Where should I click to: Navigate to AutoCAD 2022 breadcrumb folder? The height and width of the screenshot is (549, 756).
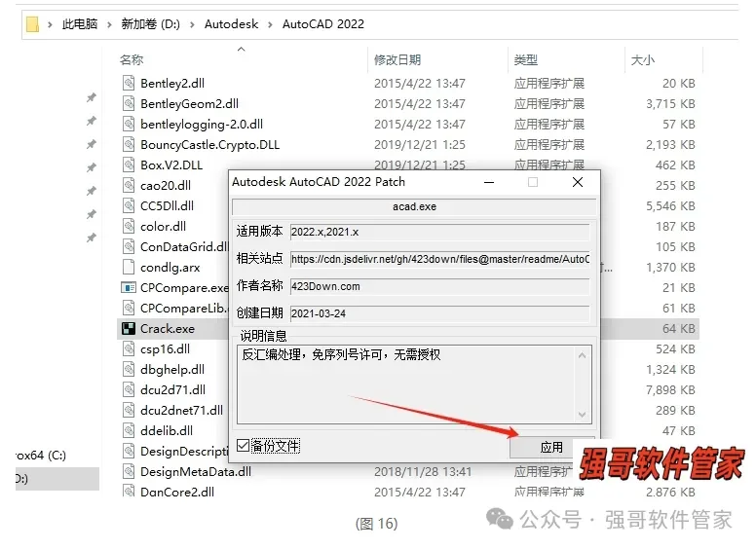click(x=323, y=24)
